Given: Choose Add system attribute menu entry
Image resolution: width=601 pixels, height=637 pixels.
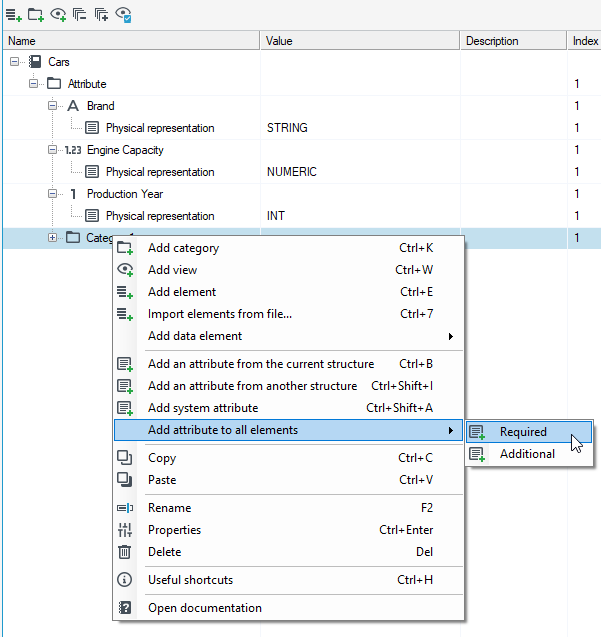Looking at the screenshot, I should point(288,407).
